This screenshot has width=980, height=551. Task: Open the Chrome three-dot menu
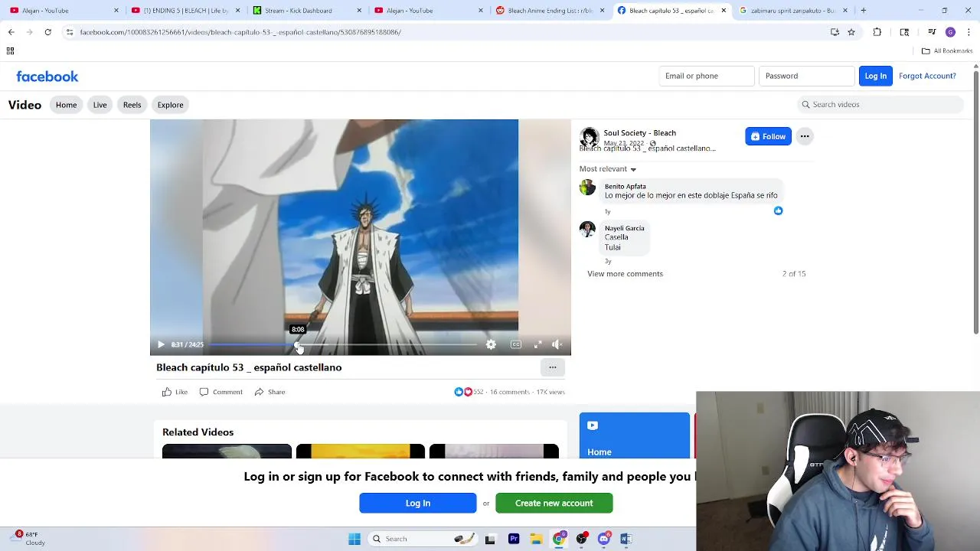pyautogui.click(x=969, y=32)
